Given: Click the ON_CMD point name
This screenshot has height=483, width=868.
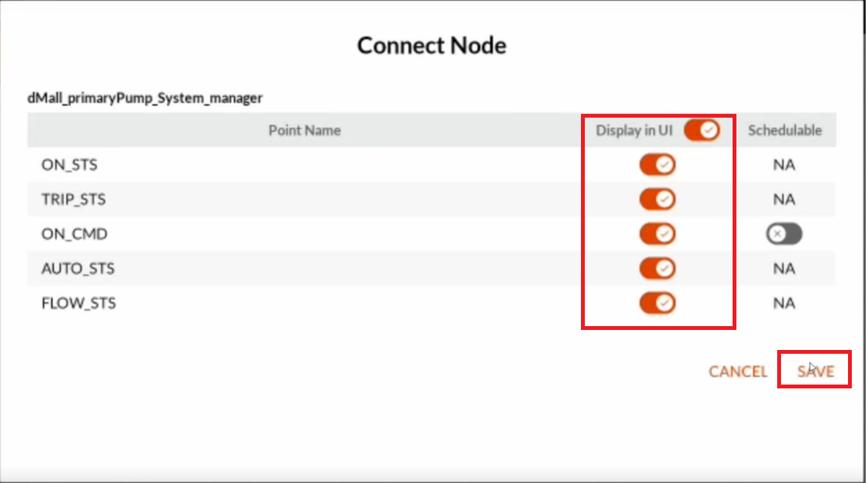Looking at the screenshot, I should point(74,234).
